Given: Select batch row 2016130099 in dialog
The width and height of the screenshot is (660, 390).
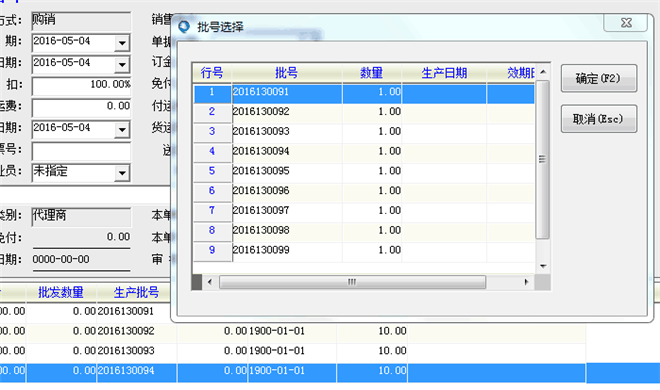Looking at the screenshot, I should pos(364,251).
